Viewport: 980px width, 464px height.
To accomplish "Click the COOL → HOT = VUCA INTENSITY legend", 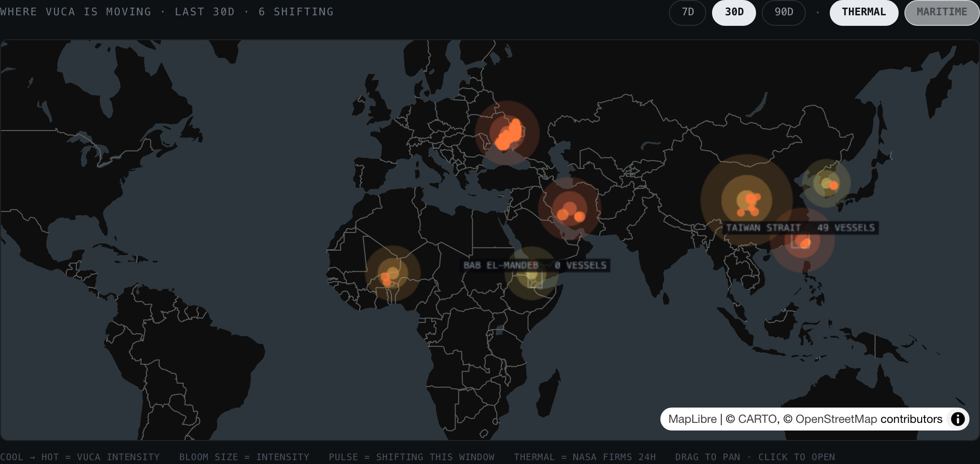I will pyautogui.click(x=79, y=457).
